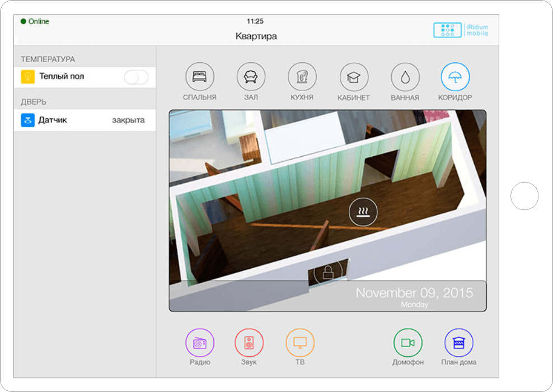
Task: Click the yellow Теплый пол bulb icon
Action: 28,77
